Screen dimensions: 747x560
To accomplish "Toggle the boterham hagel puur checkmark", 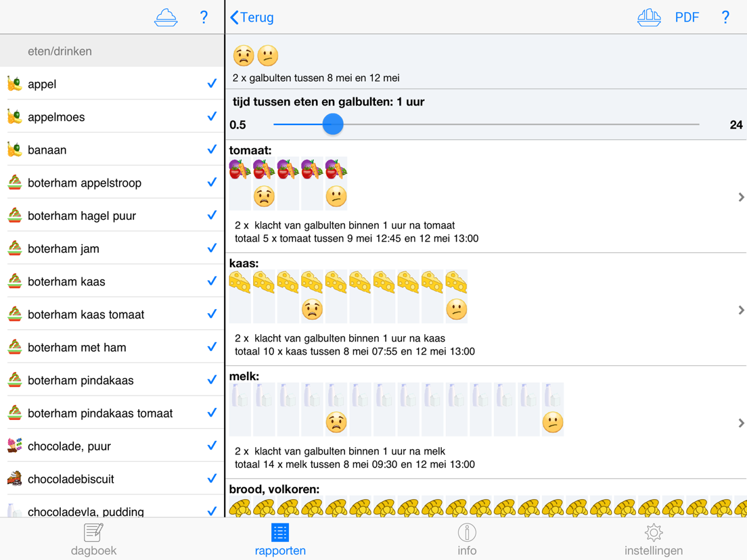I will click(x=212, y=215).
